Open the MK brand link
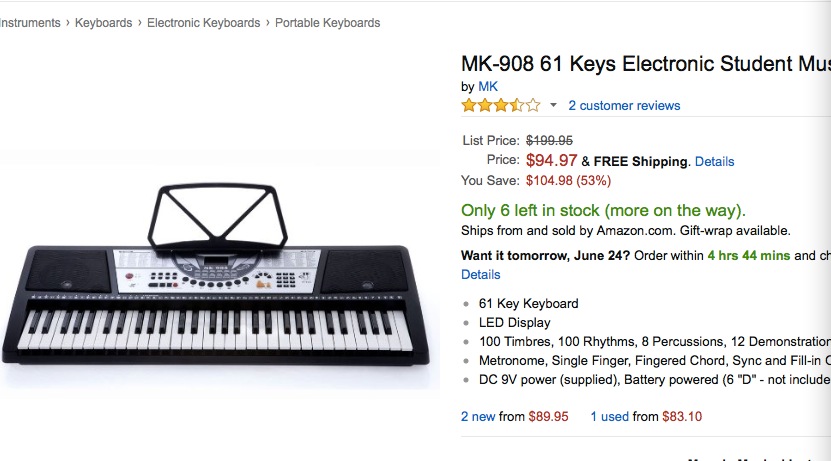This screenshot has width=831, height=461. (488, 86)
